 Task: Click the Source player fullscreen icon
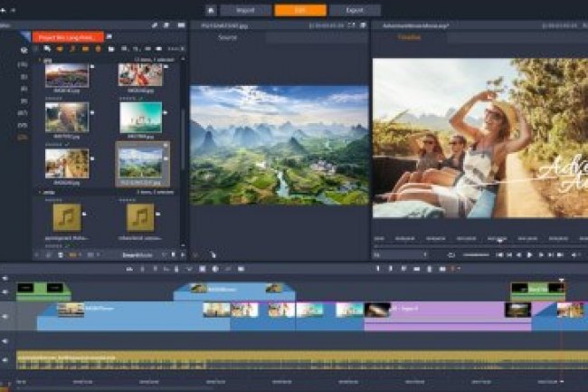pyautogui.click(x=351, y=25)
